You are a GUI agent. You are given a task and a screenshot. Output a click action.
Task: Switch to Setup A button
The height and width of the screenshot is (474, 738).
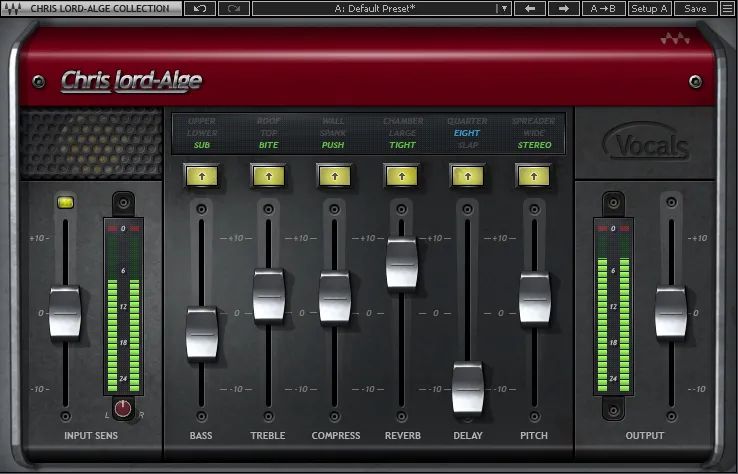(650, 8)
